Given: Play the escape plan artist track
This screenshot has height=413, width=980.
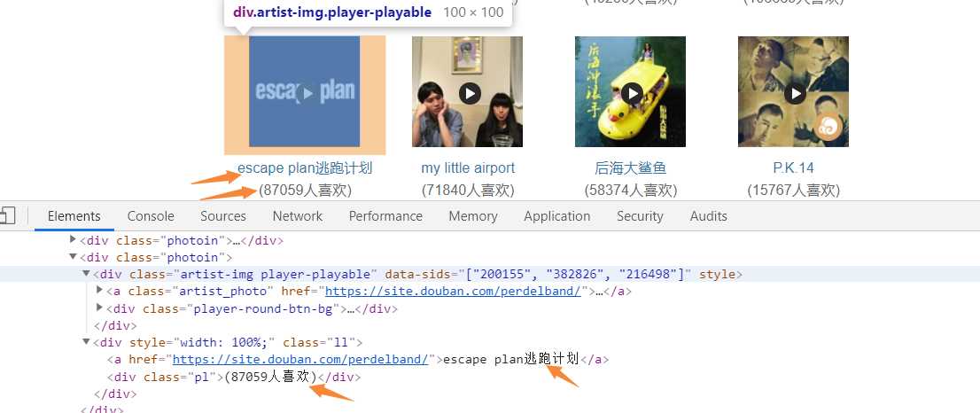Looking at the screenshot, I should click(x=307, y=94).
